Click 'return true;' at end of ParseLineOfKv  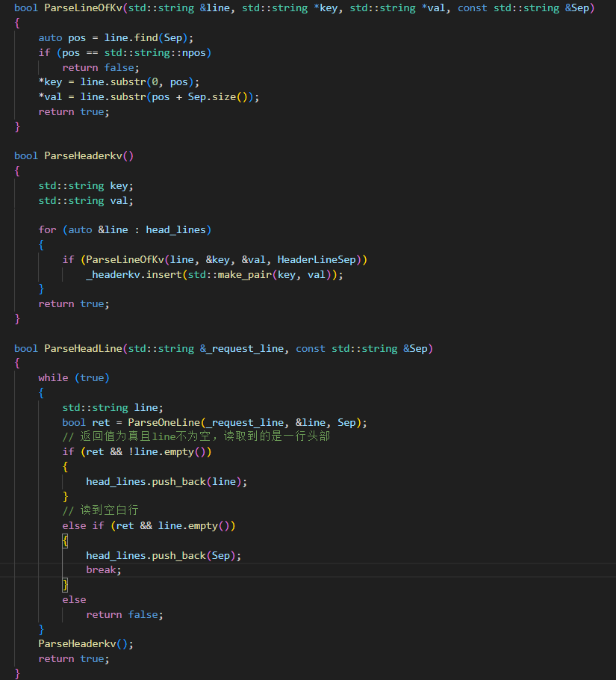click(x=74, y=112)
